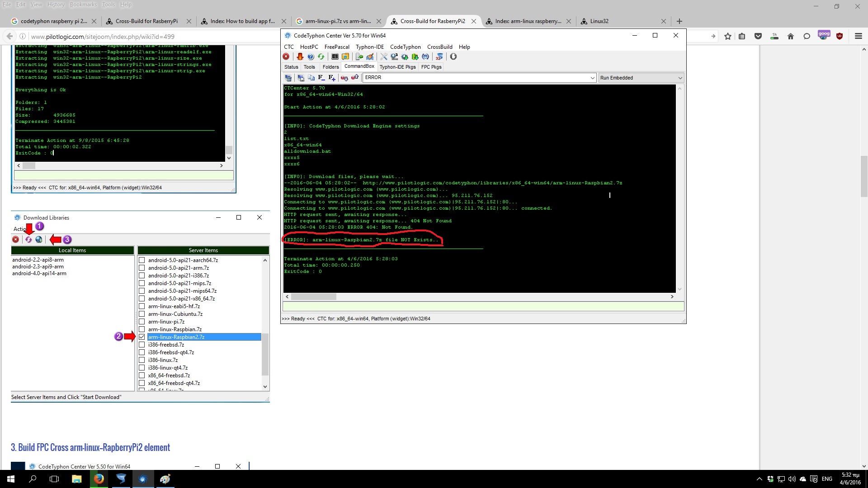Check android-5.0-api21-mips.7z checkbox
The width and height of the screenshot is (868, 488).
142,283
